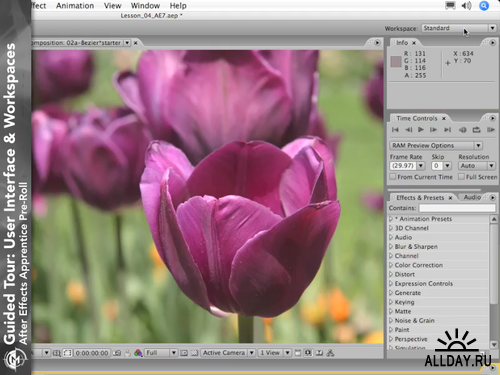Close the Info panel

(x=414, y=43)
